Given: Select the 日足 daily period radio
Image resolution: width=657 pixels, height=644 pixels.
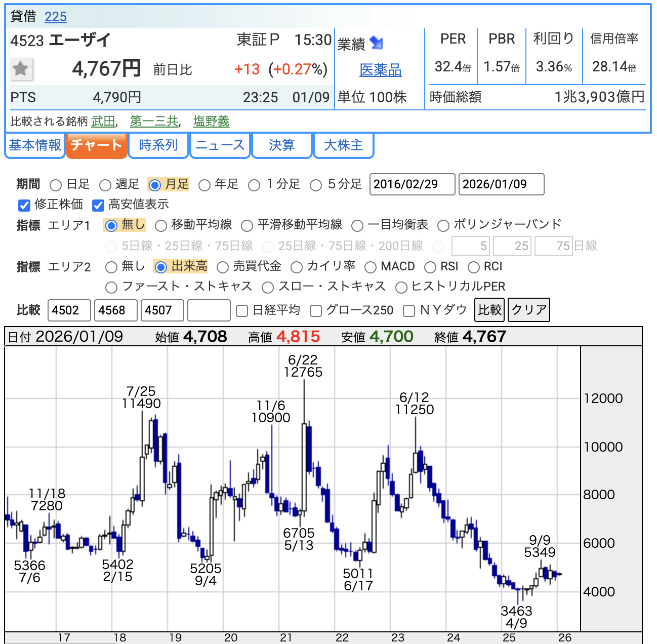Looking at the screenshot, I should (56, 185).
